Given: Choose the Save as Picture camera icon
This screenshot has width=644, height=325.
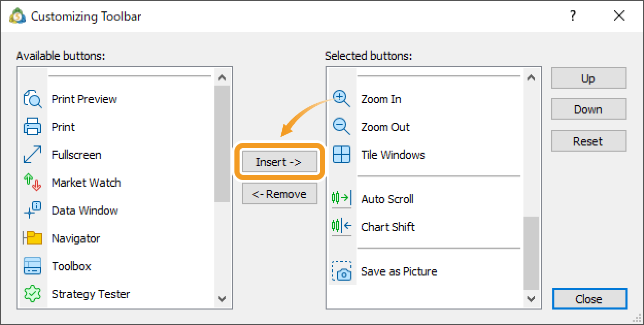Looking at the screenshot, I should pos(342,271).
